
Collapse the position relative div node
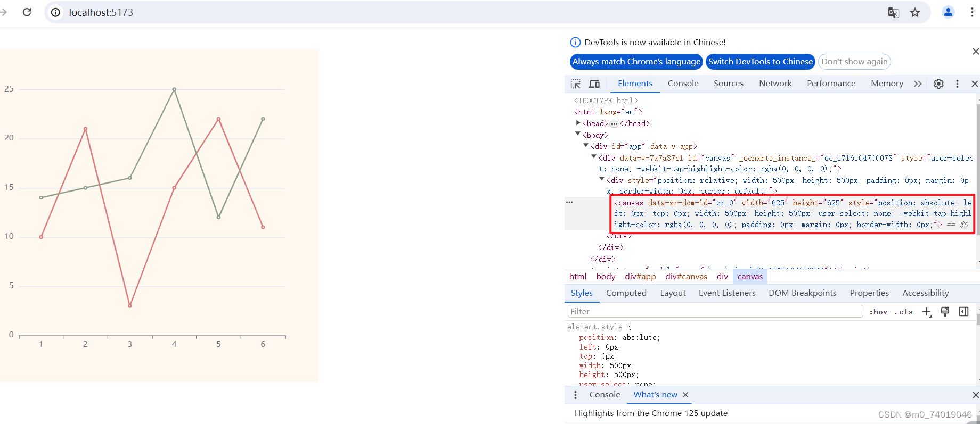click(602, 179)
